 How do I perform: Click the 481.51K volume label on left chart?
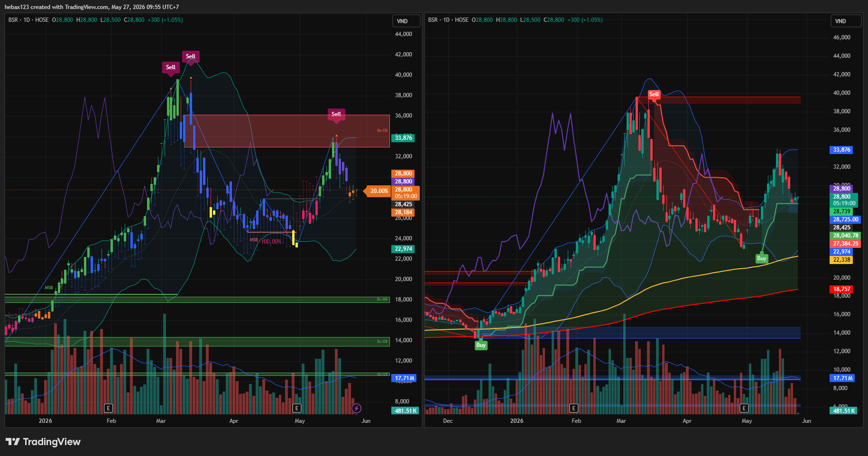click(x=406, y=411)
